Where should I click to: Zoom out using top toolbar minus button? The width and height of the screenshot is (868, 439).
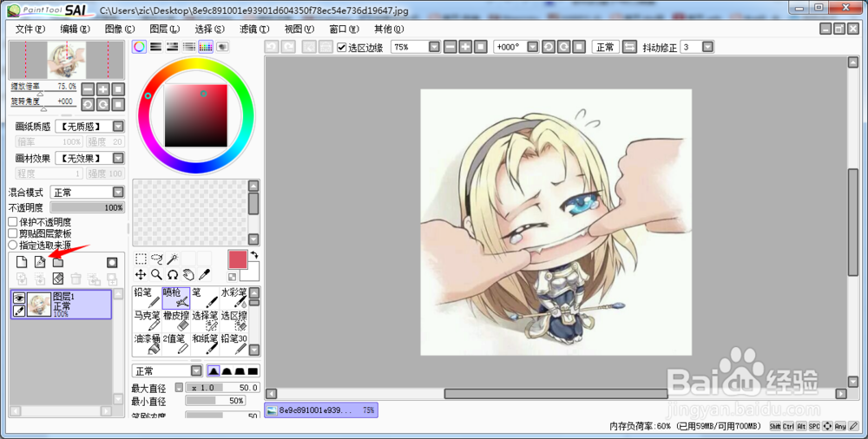[x=450, y=47]
